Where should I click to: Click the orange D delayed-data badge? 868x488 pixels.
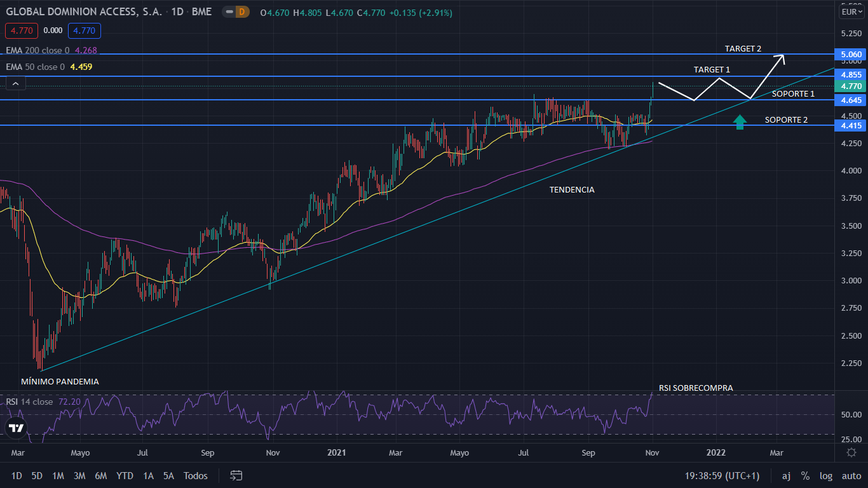pyautogui.click(x=242, y=12)
